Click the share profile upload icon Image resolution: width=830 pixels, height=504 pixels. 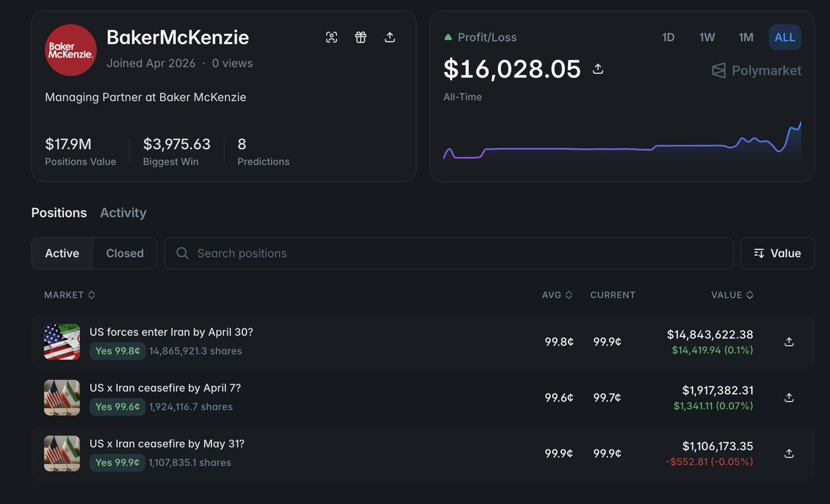coord(390,37)
